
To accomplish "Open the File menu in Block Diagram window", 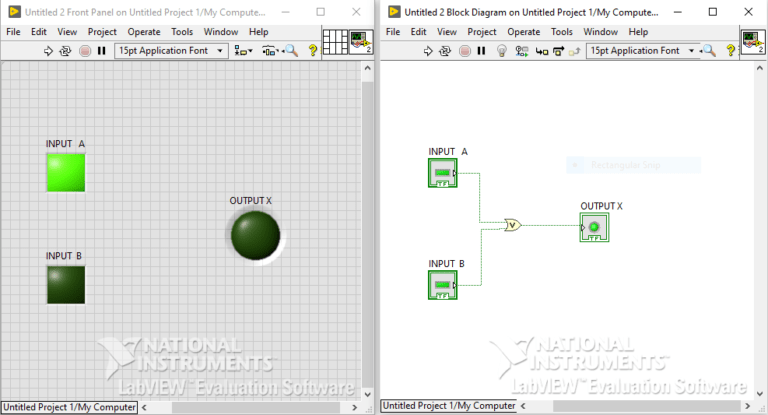I will (393, 32).
